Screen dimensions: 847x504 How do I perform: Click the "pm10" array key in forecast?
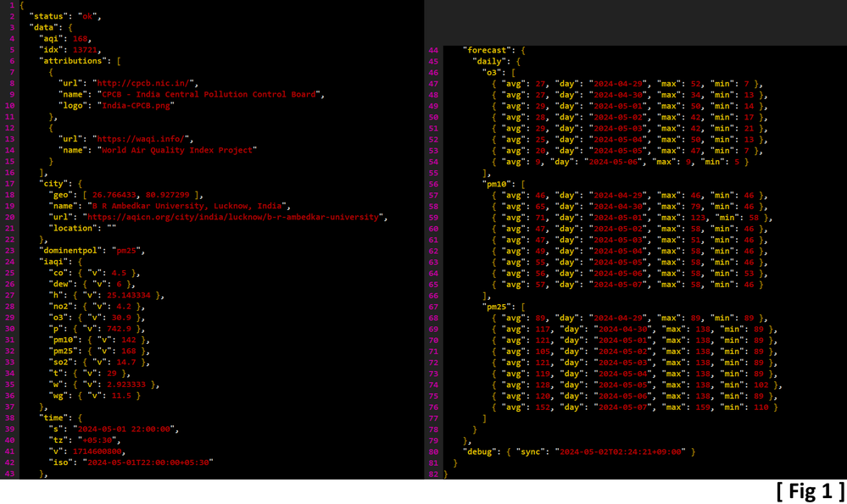tap(497, 184)
